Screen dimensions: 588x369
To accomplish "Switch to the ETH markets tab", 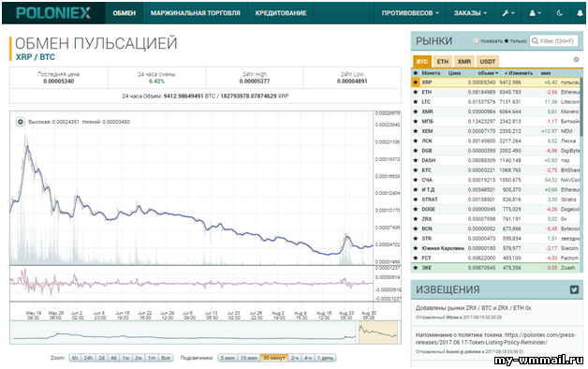I will pyautogui.click(x=443, y=61).
